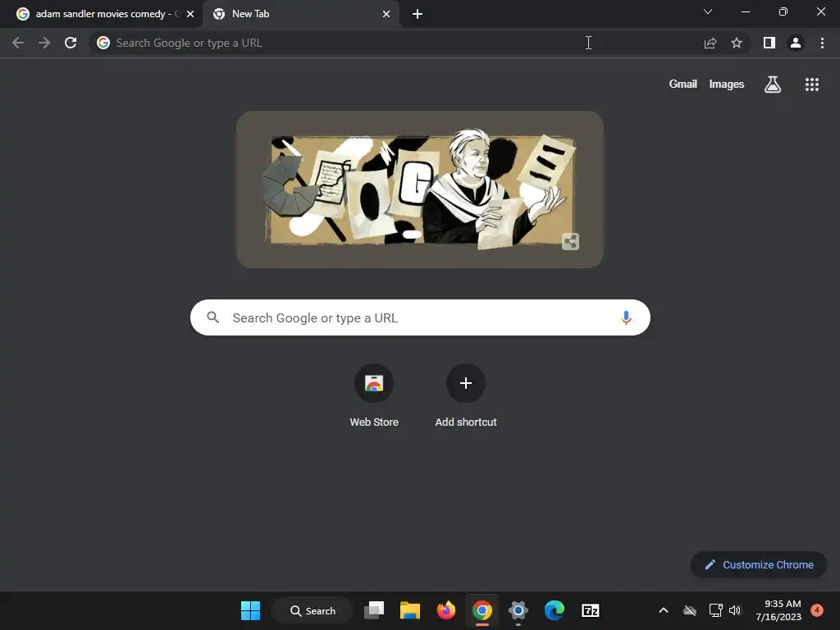Image resolution: width=840 pixels, height=630 pixels.
Task: Go back using the back arrow
Action: [x=18, y=43]
